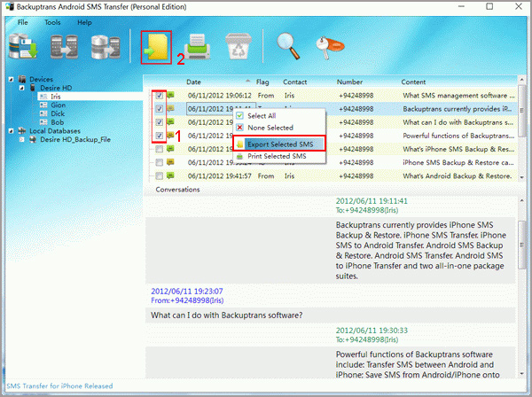Click the conversations pane scroll down arrow
Viewport: 532px width, 397px height.
point(522,374)
